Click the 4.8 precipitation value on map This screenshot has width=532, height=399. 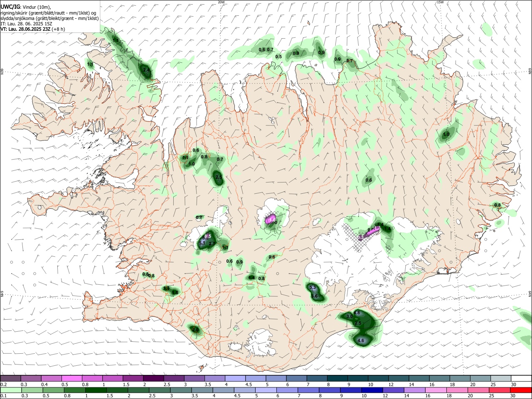357,313
